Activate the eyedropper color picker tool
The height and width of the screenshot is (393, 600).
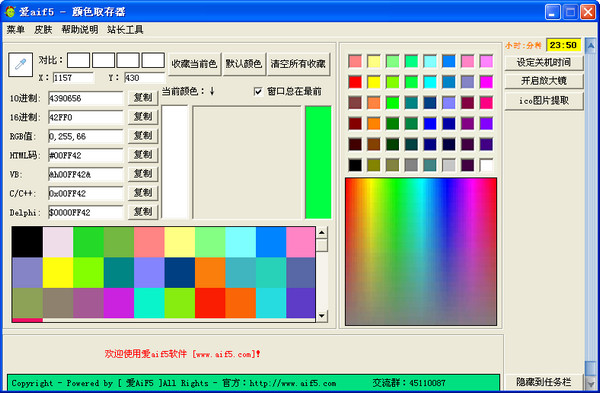point(21,64)
